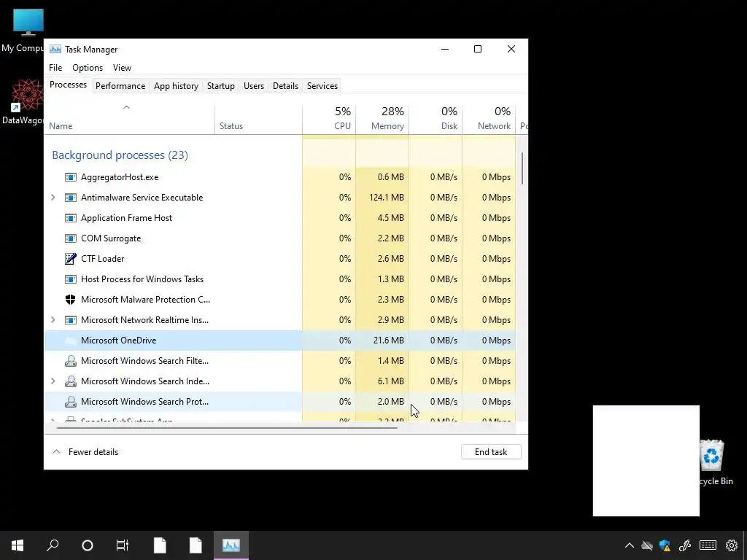The image size is (747, 560).
Task: Click the 124.1 MB memory value
Action: 387,198
